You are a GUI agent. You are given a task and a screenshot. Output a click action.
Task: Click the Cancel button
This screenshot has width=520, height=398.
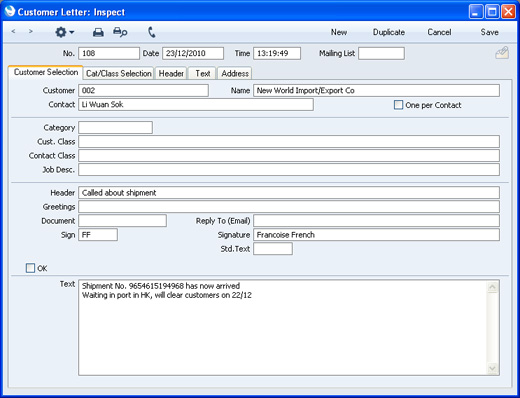pyautogui.click(x=439, y=32)
